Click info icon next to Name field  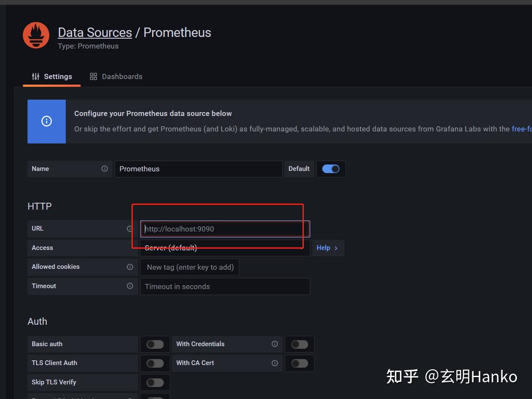point(104,169)
